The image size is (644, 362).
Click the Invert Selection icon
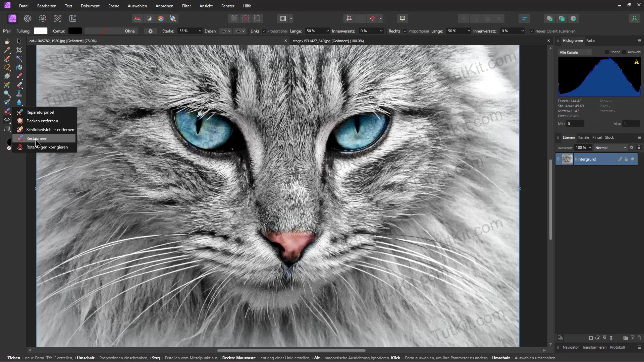pos(257,18)
